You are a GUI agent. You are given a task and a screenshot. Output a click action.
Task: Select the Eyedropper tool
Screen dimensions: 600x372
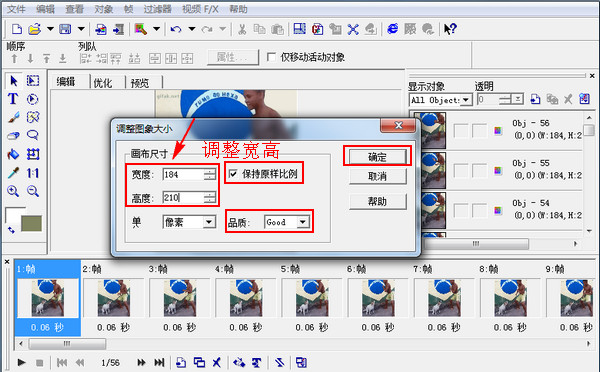pyautogui.click(x=13, y=173)
